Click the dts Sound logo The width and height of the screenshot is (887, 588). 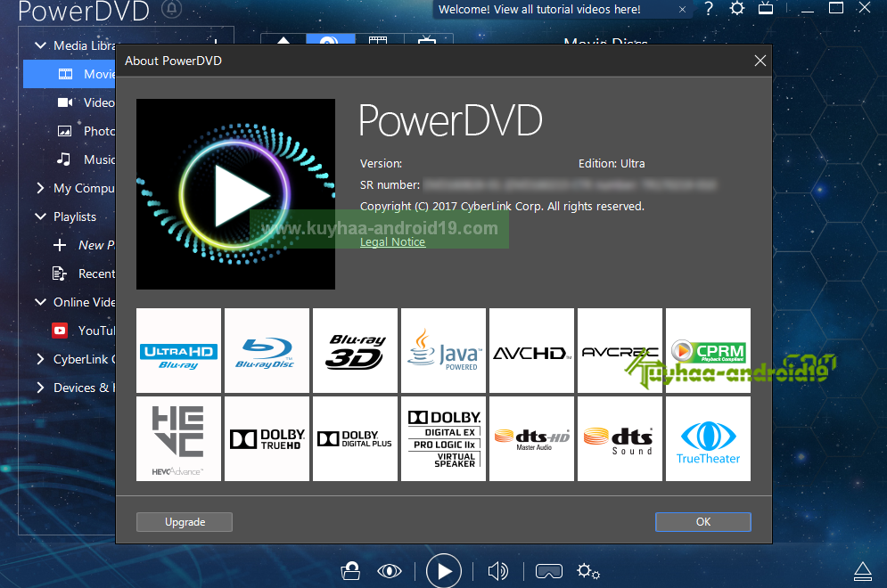pyautogui.click(x=620, y=438)
